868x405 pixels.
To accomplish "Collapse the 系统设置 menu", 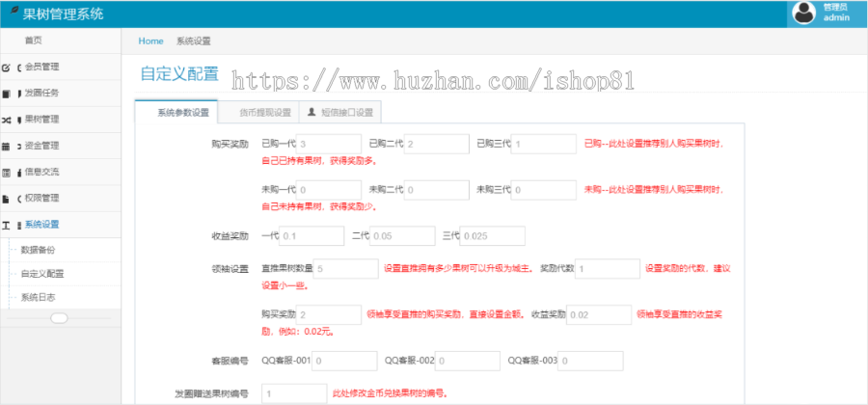I will click(x=61, y=225).
